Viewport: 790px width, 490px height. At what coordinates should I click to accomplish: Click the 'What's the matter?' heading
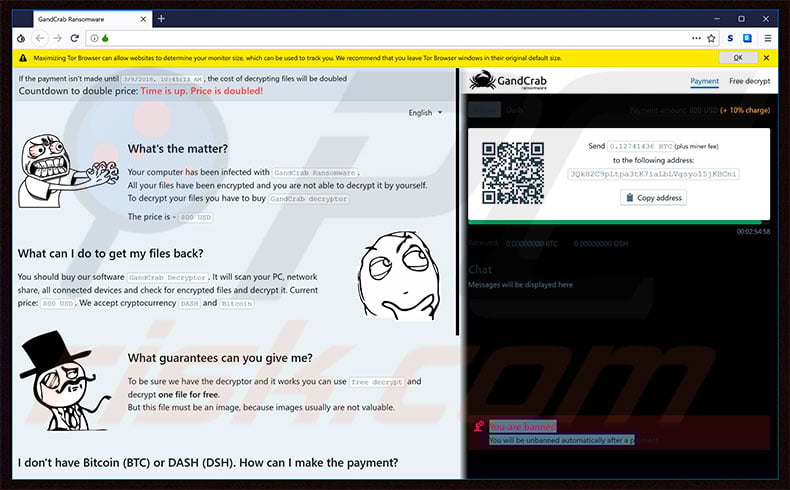coord(177,149)
